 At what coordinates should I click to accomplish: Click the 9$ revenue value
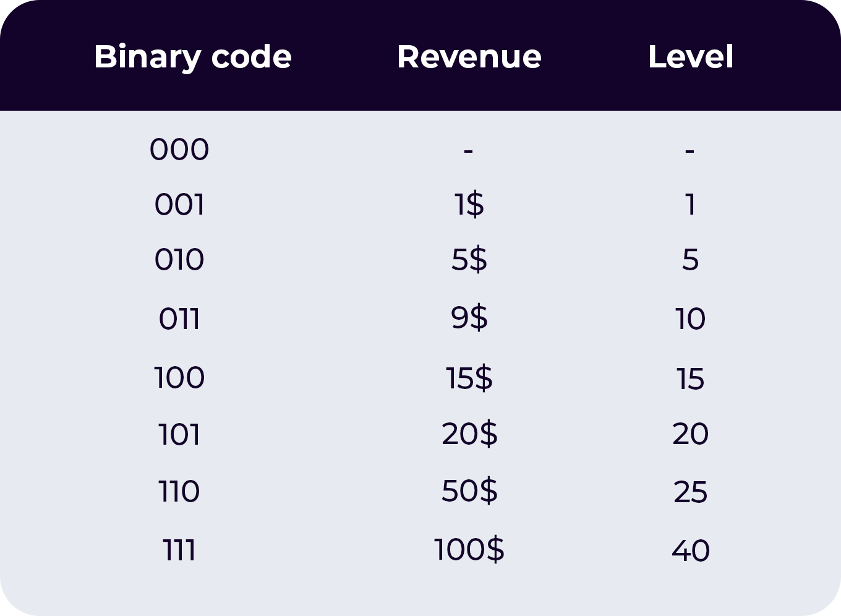click(469, 319)
